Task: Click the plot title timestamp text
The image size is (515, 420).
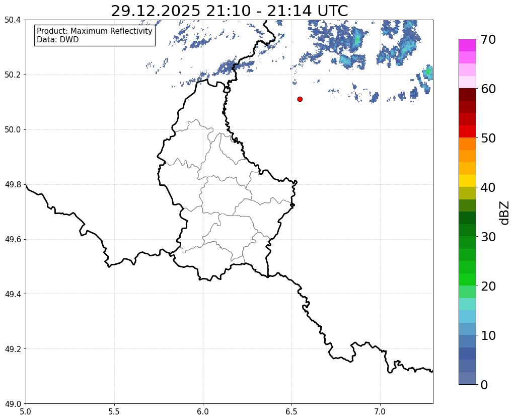Action: [x=229, y=11]
